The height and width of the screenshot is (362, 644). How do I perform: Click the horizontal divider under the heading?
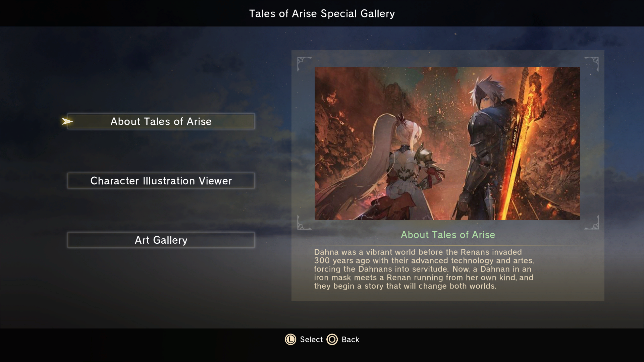tap(448, 245)
